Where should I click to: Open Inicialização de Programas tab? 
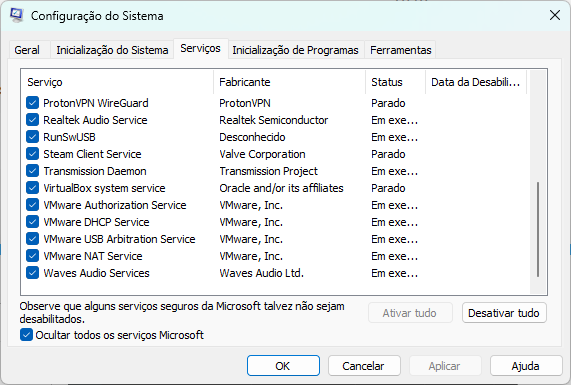(x=295, y=50)
